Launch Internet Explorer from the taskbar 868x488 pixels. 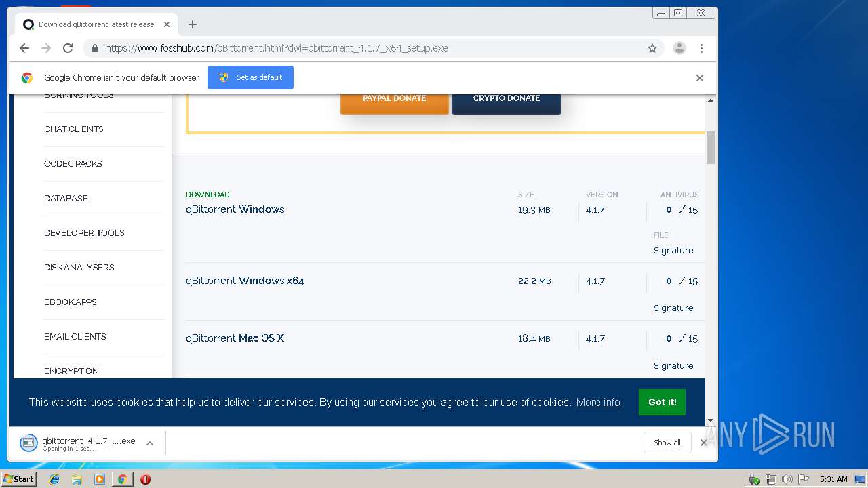coord(54,479)
